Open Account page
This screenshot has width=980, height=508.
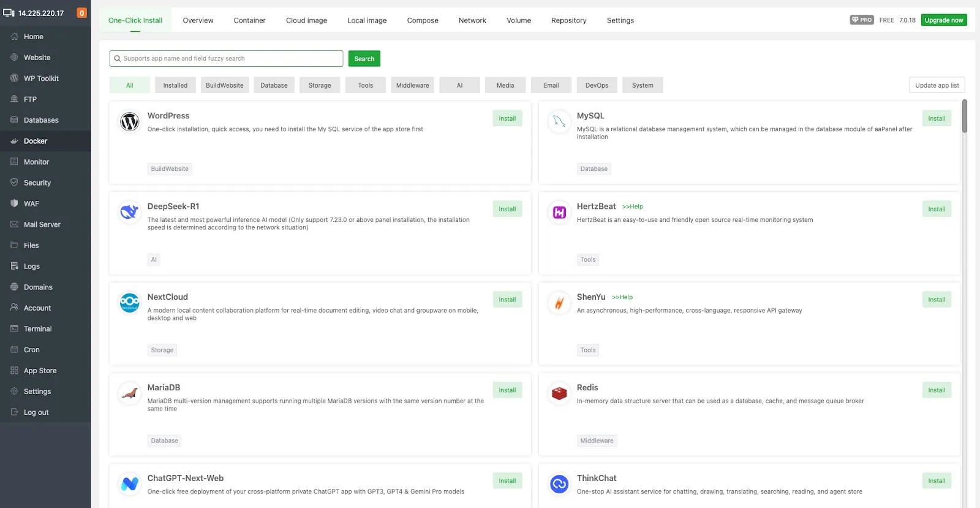coord(45,308)
